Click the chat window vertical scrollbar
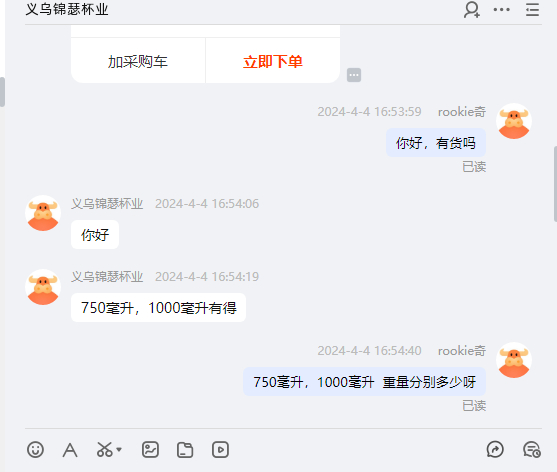The width and height of the screenshot is (557, 472). (x=555, y=184)
